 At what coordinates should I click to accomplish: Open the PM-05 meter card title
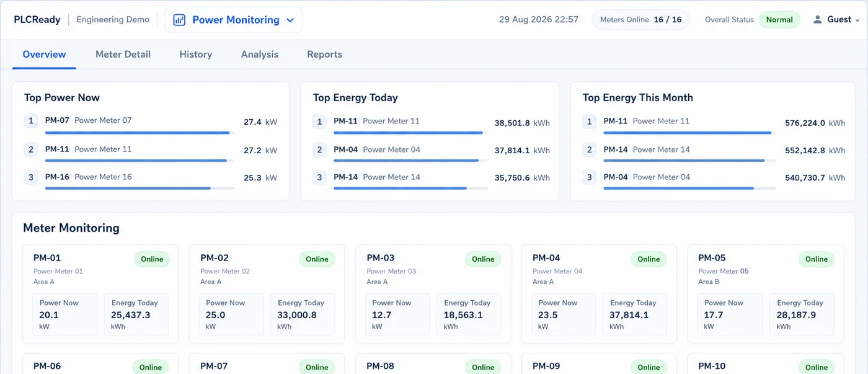[712, 258]
